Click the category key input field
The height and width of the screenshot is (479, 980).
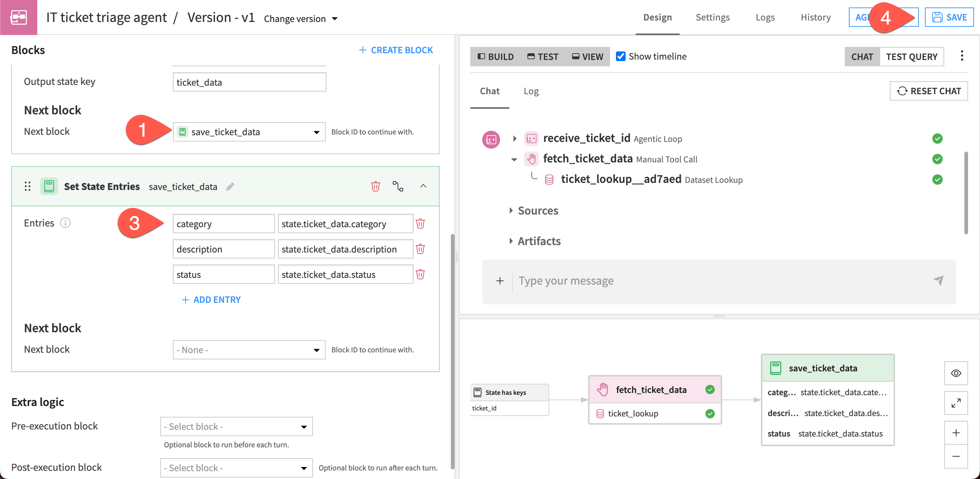click(223, 223)
